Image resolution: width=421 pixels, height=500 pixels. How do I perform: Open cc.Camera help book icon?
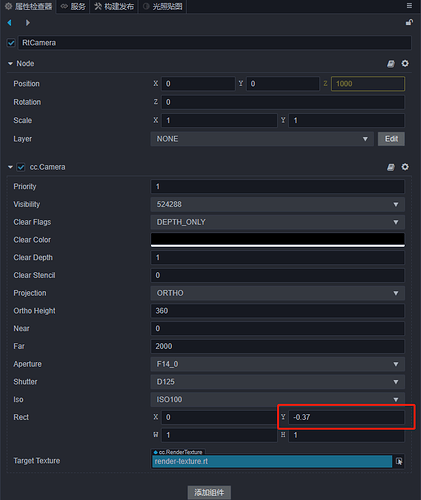tap(391, 167)
